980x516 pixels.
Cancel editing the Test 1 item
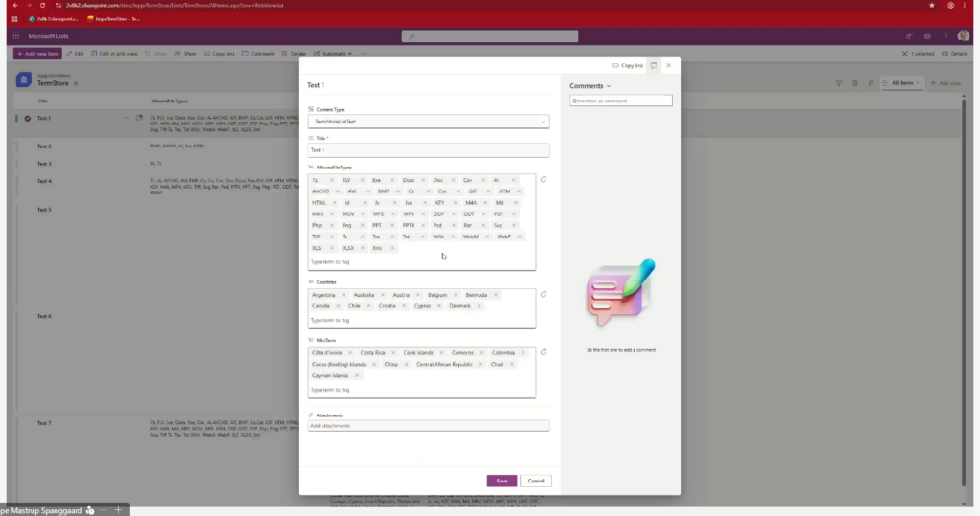pos(536,481)
